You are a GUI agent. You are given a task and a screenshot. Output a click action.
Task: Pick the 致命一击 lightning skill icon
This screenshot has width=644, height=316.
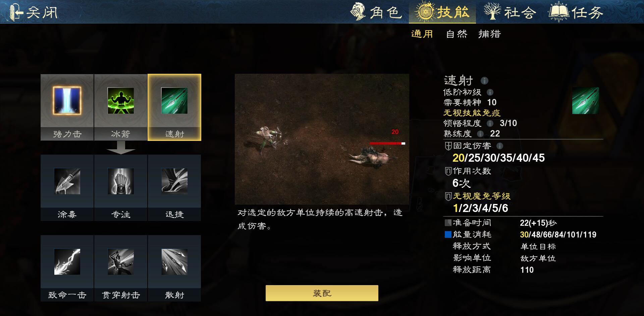(x=67, y=262)
